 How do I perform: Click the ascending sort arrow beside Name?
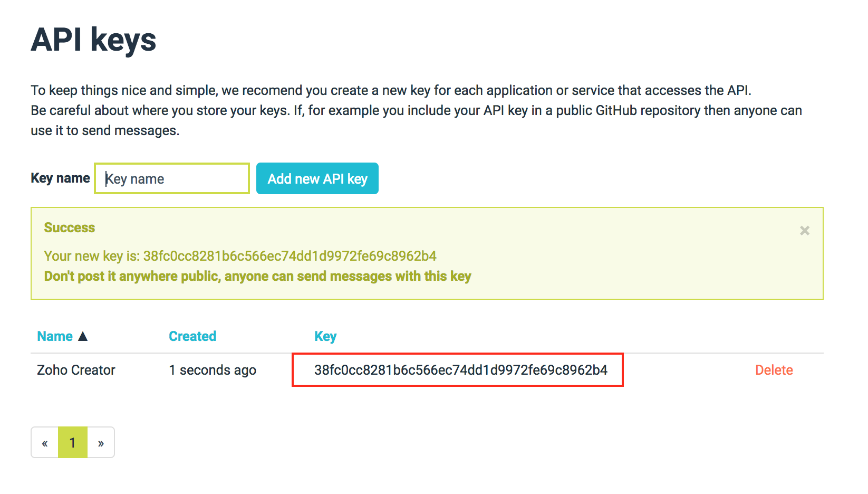[83, 336]
